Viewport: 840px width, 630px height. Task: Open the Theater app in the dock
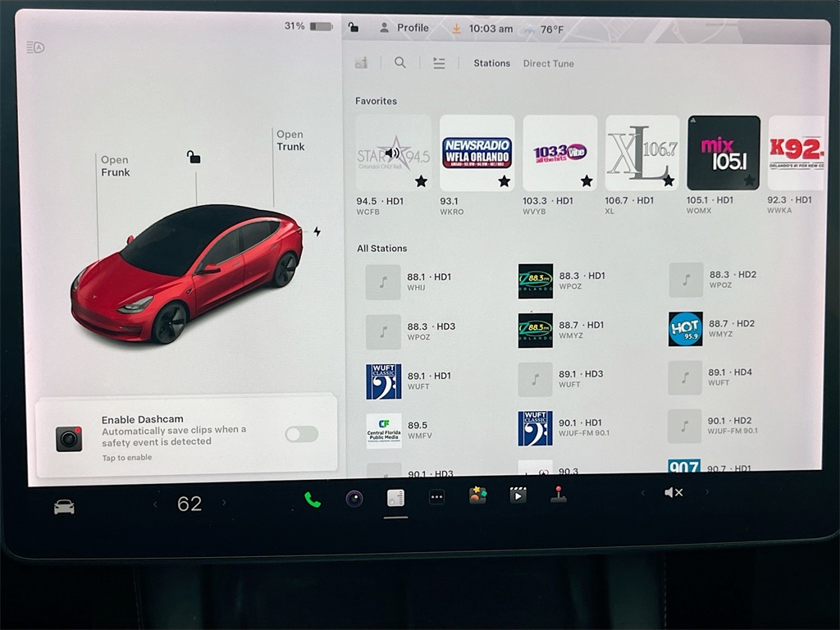coord(518,495)
